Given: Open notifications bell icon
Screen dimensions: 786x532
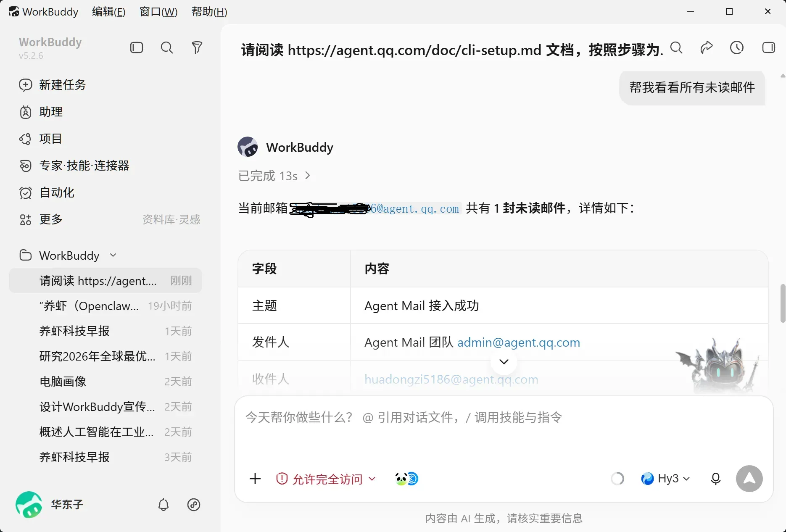Looking at the screenshot, I should (x=164, y=504).
